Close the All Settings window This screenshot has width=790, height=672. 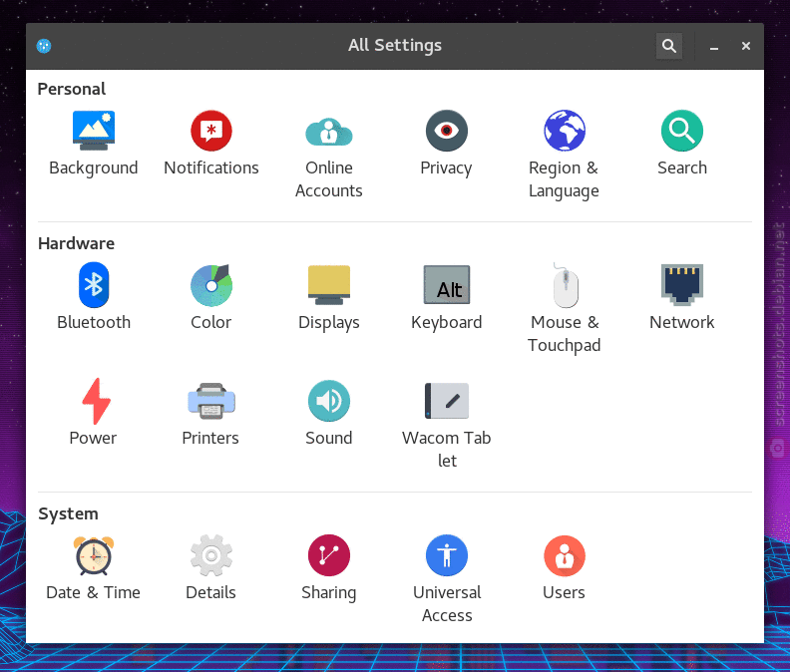click(x=746, y=46)
